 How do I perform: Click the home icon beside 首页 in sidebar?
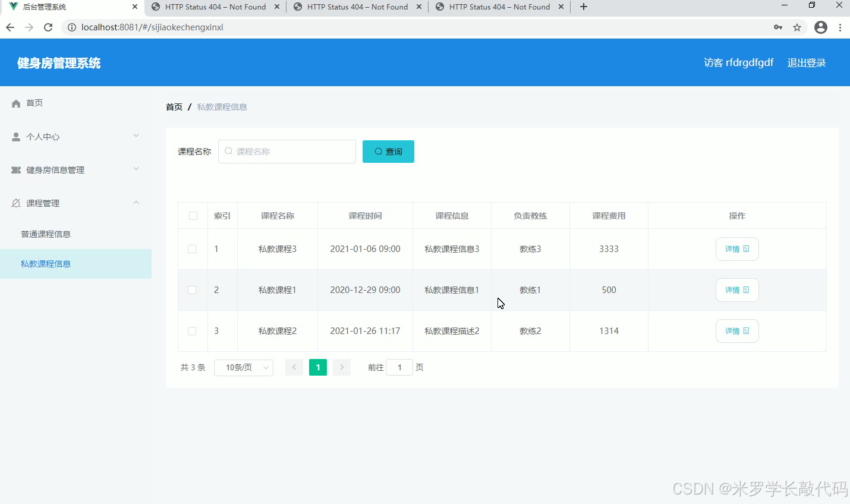16,103
